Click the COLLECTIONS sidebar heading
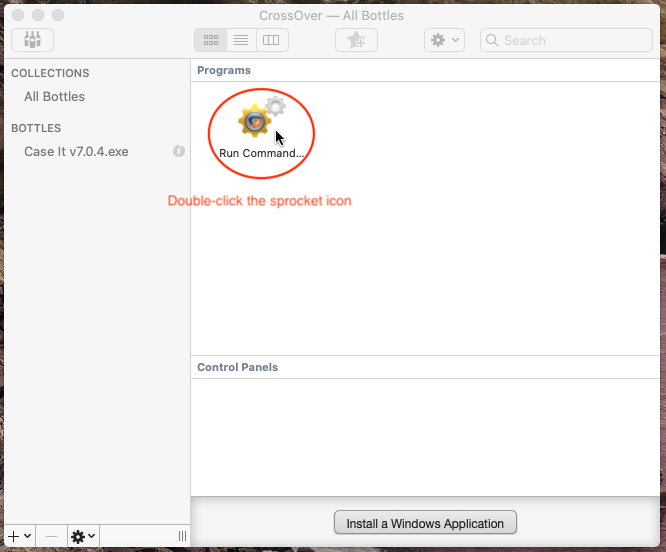The height and width of the screenshot is (552, 666). [50, 73]
